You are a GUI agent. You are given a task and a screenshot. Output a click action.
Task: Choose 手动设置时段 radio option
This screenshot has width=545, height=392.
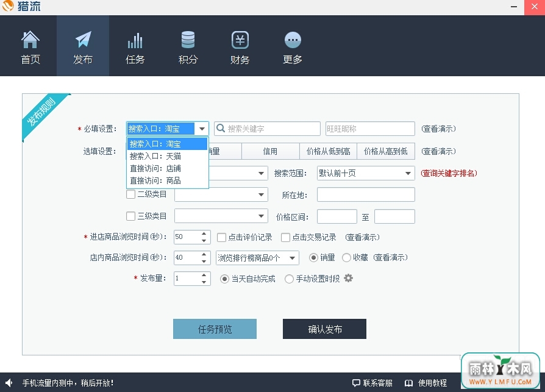pyautogui.click(x=289, y=279)
